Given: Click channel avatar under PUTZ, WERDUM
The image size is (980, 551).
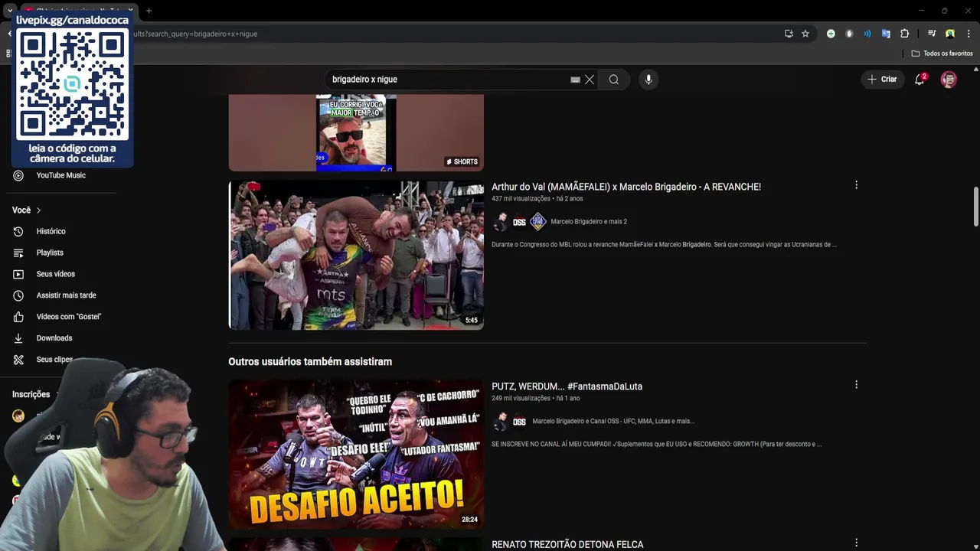Looking at the screenshot, I should 500,422.
